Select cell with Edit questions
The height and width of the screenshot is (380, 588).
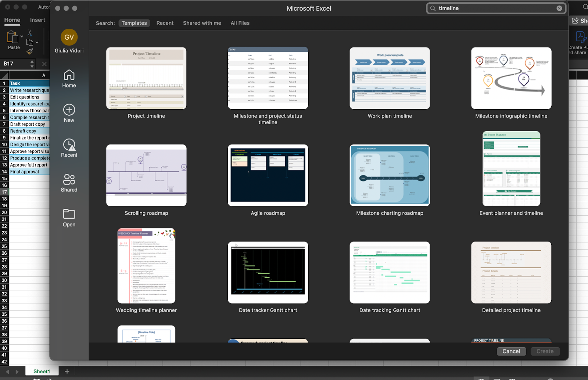(x=29, y=97)
